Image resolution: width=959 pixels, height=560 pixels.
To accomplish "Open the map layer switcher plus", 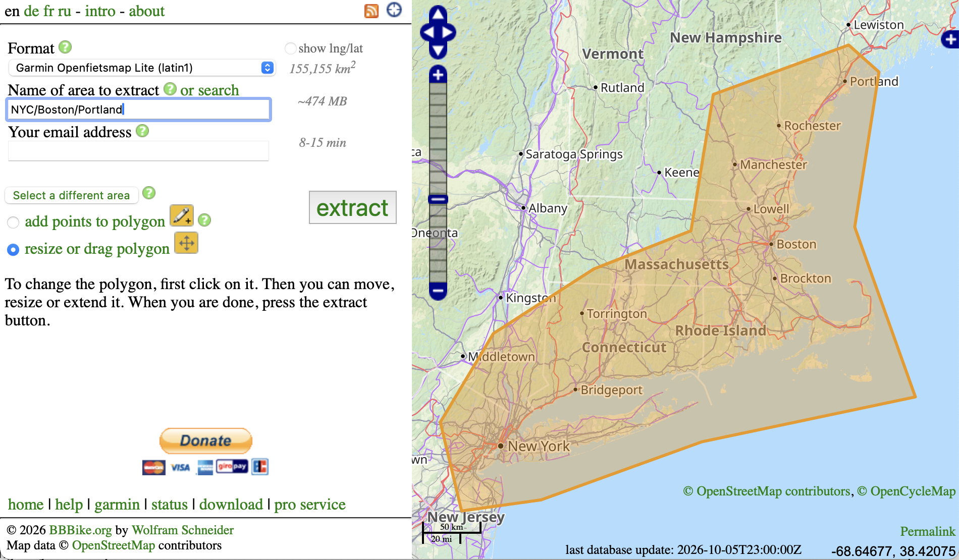I will point(950,39).
